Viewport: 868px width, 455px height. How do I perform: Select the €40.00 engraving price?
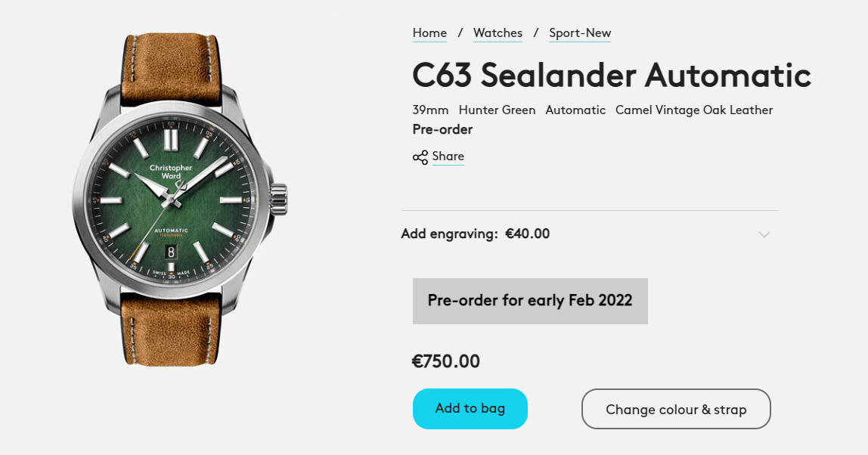(x=527, y=234)
